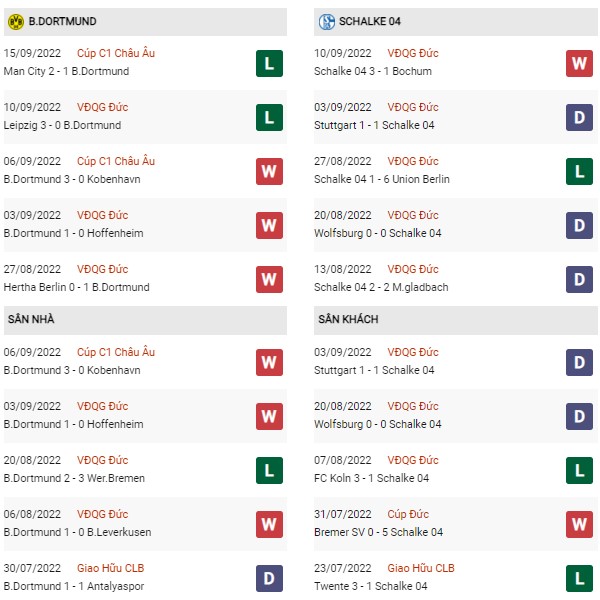Open the Sân Khách section header
The height and width of the screenshot is (600, 600).
(x=455, y=320)
